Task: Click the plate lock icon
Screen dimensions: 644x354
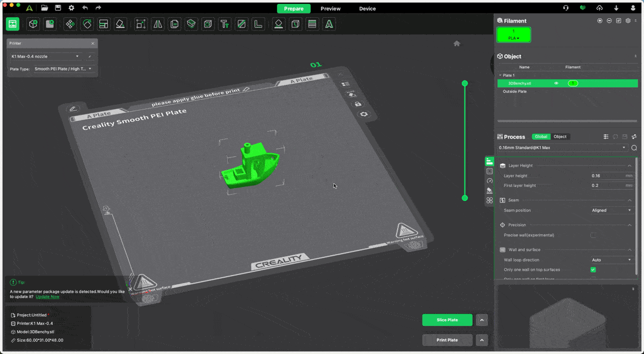Action: 358,104
